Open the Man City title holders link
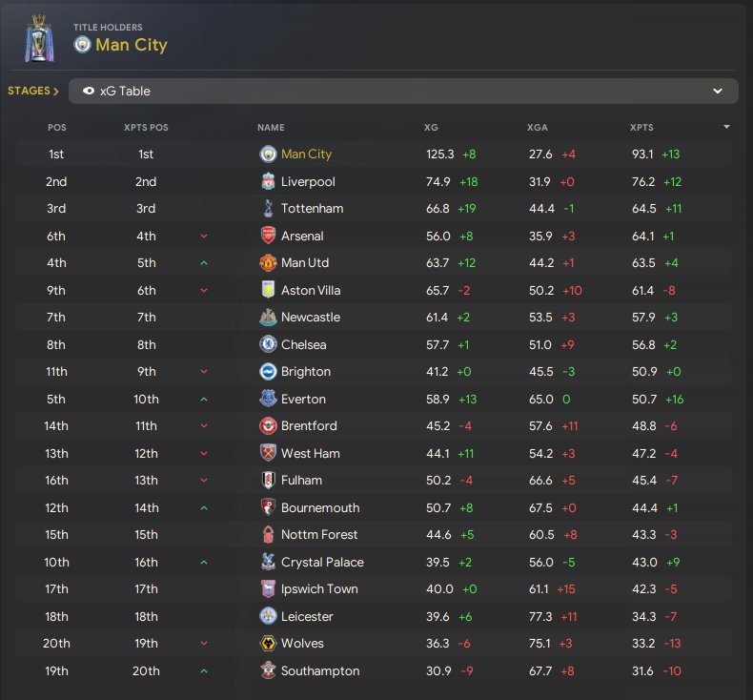Viewport: 753px width, 700px height. (132, 45)
